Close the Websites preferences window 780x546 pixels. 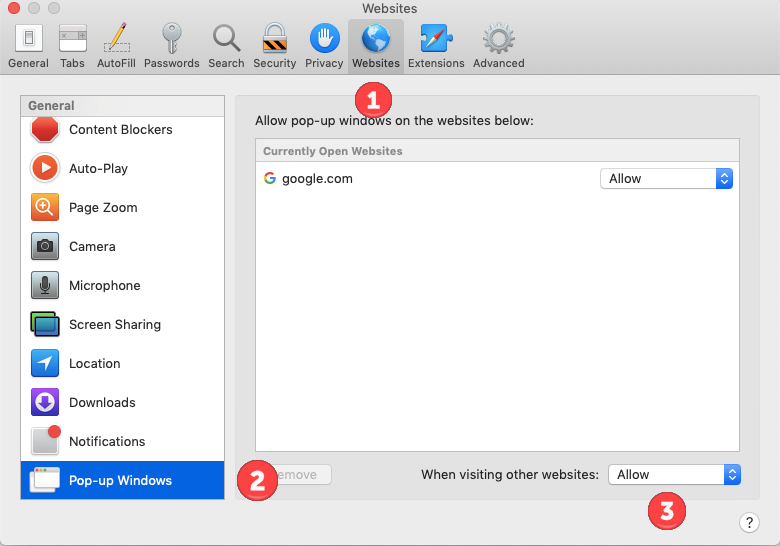tap(14, 8)
